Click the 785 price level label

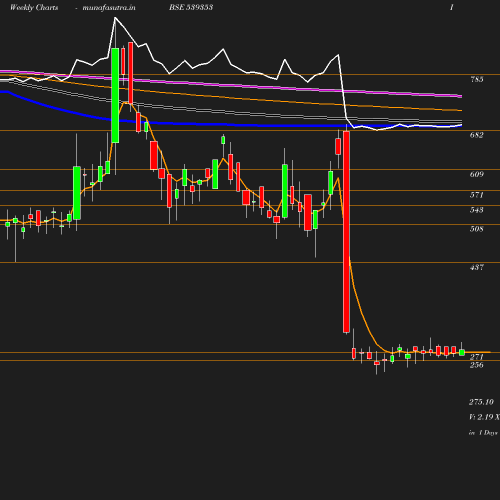[477, 79]
